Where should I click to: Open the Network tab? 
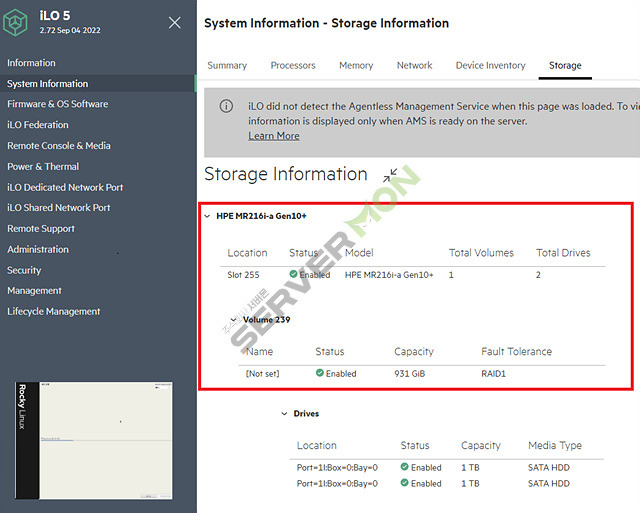coord(414,65)
